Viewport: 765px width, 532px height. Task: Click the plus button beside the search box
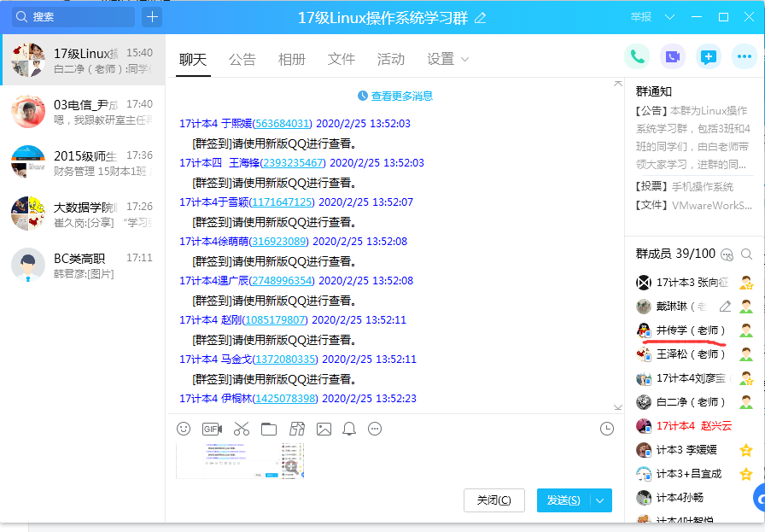[152, 17]
